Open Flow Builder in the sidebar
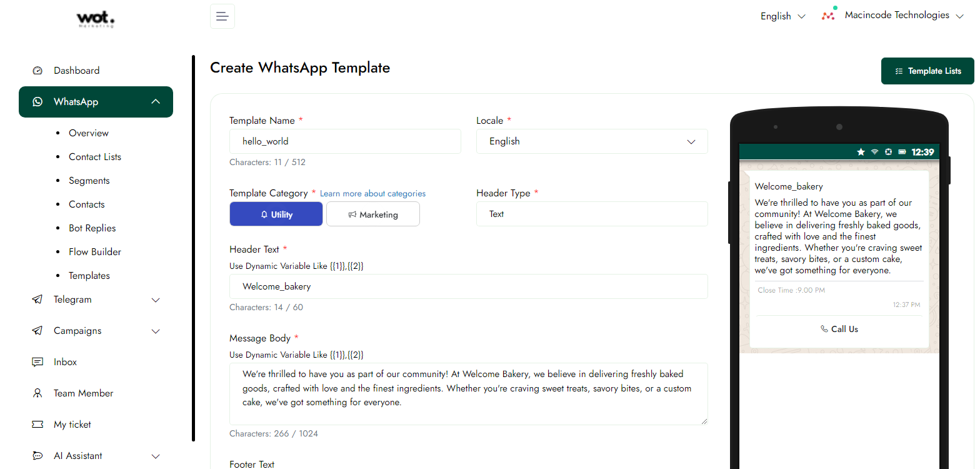980x469 pixels. 94,252
